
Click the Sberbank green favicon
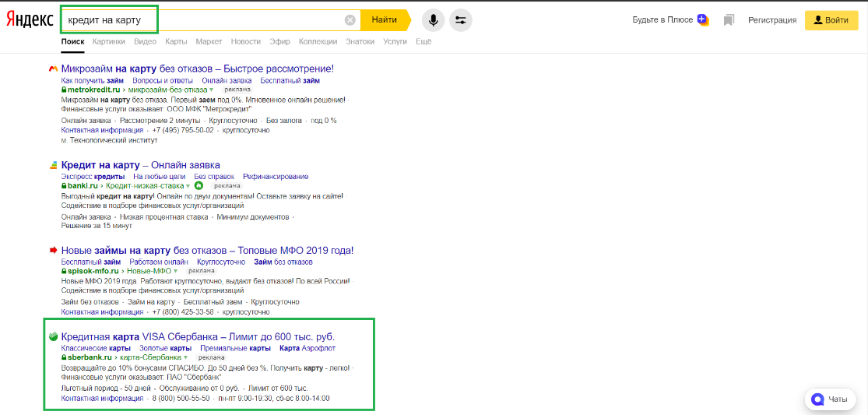pyautogui.click(x=53, y=337)
